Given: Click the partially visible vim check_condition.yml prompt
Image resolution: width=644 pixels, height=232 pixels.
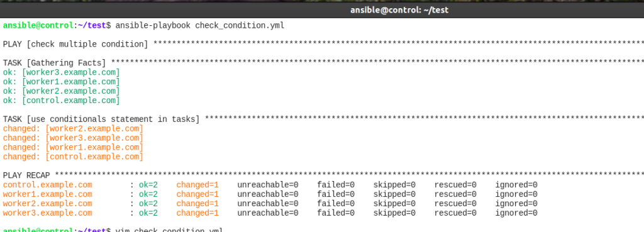Looking at the screenshot, I should (x=113, y=230).
